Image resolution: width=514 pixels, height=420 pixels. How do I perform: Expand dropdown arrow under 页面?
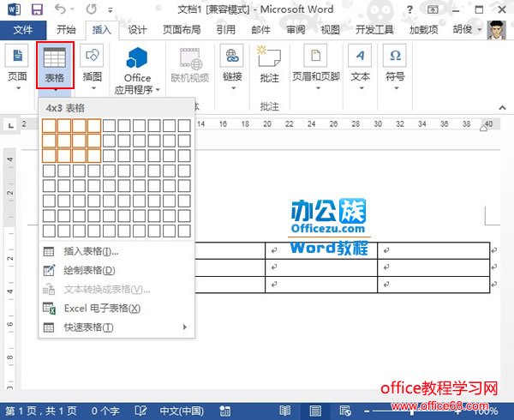[18, 88]
